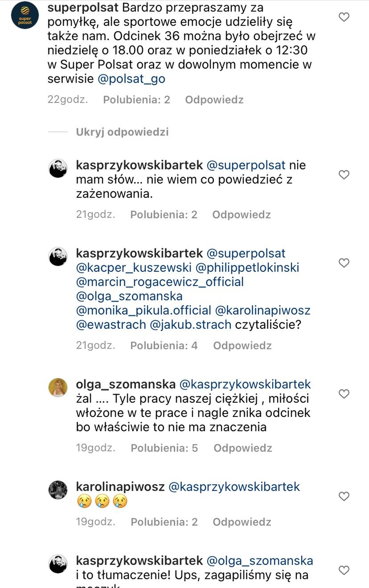Open kasprzykowskibartek avatar beside 'nie mam słów'
Image resolution: width=369 pixels, height=588 pixels.
(x=58, y=168)
